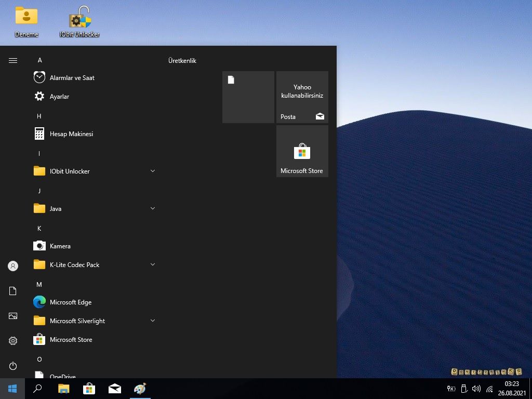Open Mail app from taskbar
The height and width of the screenshot is (399, 532).
[x=115, y=389]
